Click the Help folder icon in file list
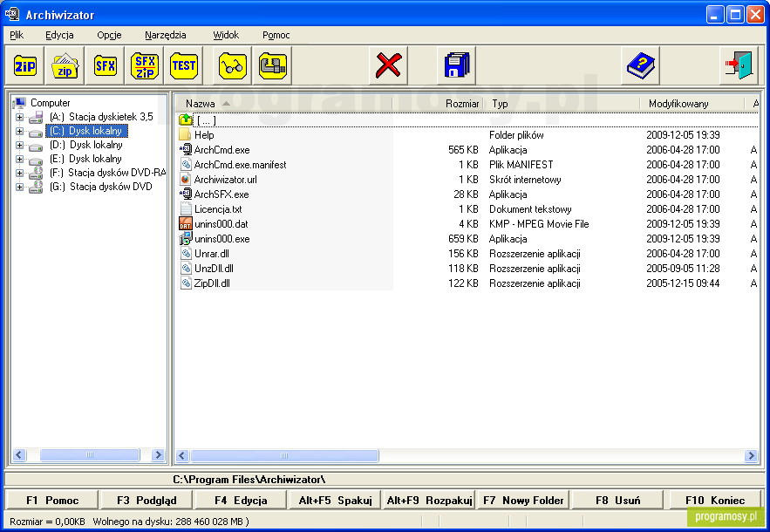 tap(185, 134)
